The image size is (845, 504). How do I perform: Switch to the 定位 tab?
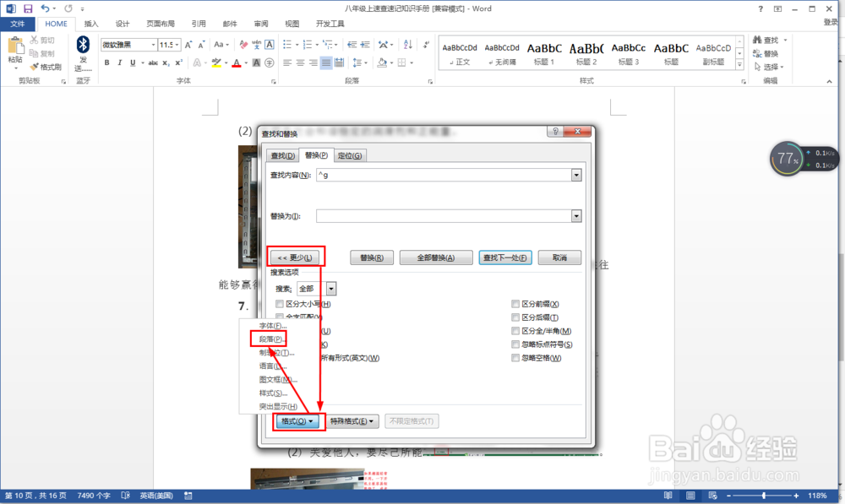tap(350, 154)
